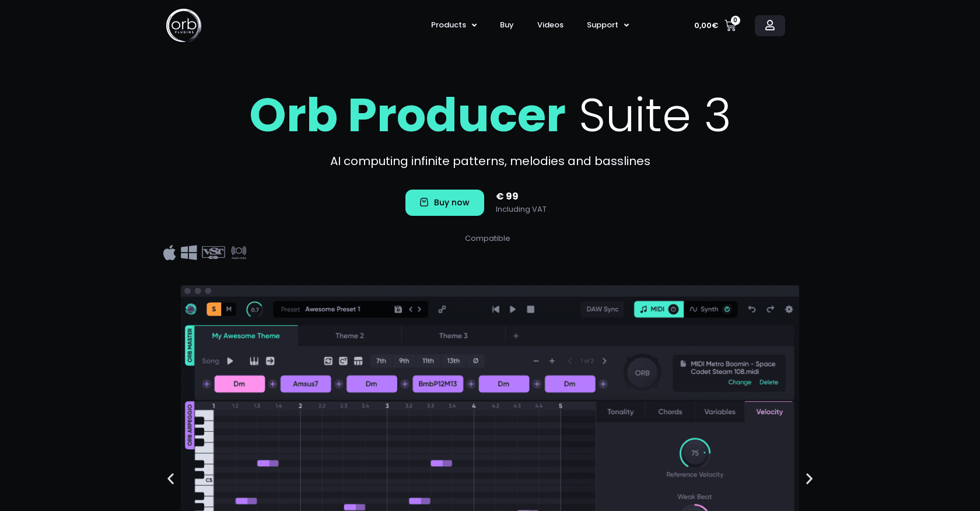
Task: Click the transport stop button
Action: tap(531, 309)
